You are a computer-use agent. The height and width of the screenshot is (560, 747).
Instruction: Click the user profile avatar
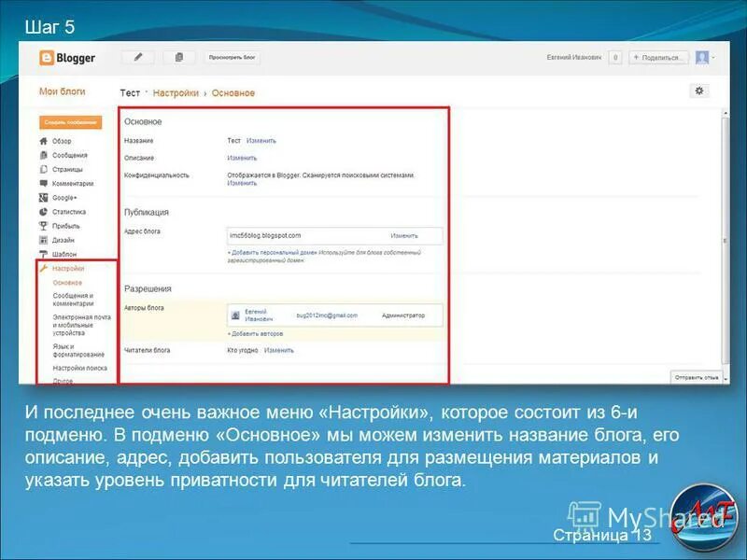pos(702,58)
